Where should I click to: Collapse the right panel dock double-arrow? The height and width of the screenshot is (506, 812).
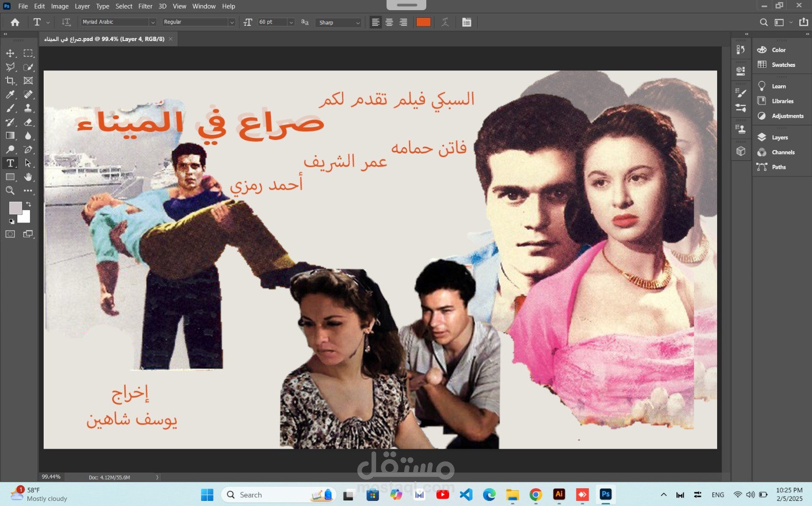(x=807, y=34)
